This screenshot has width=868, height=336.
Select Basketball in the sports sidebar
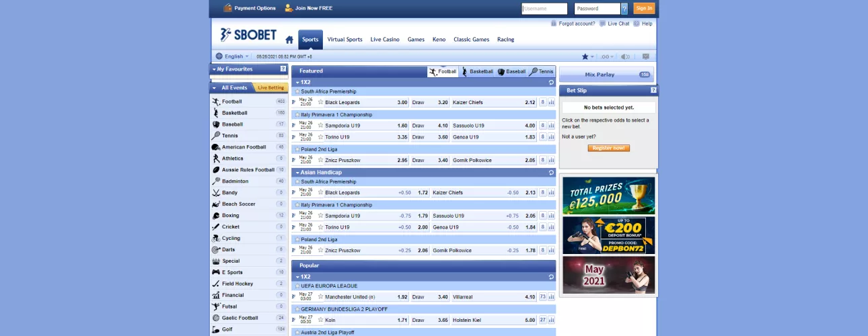(248, 113)
